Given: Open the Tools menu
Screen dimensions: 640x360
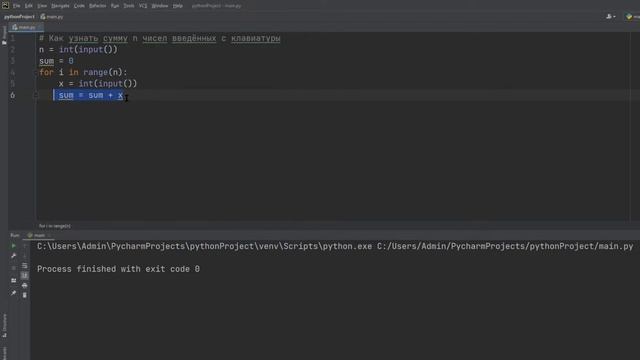Looking at the screenshot, I should point(129,6).
